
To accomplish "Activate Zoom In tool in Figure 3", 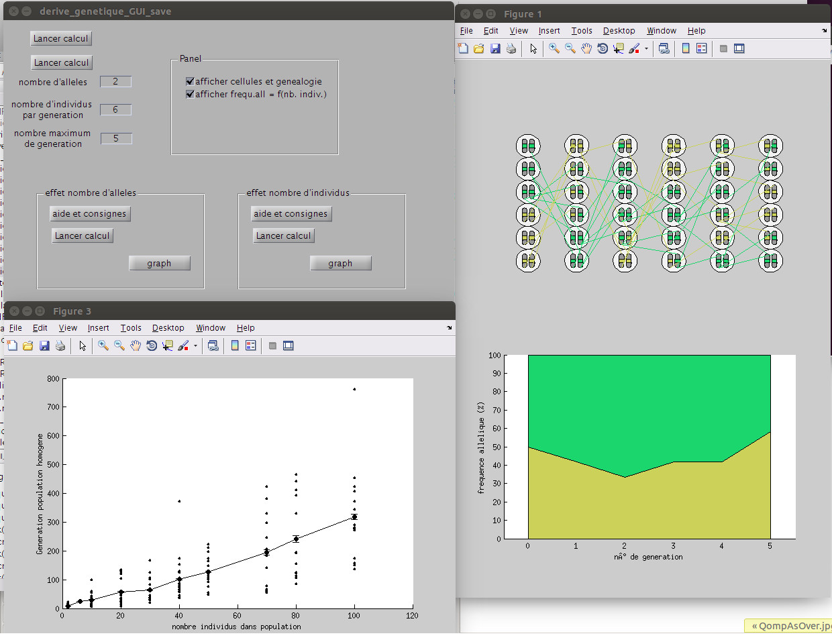I will click(x=103, y=345).
